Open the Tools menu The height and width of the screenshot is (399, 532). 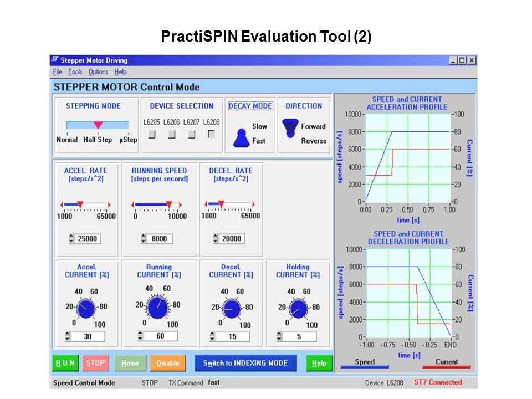(75, 72)
